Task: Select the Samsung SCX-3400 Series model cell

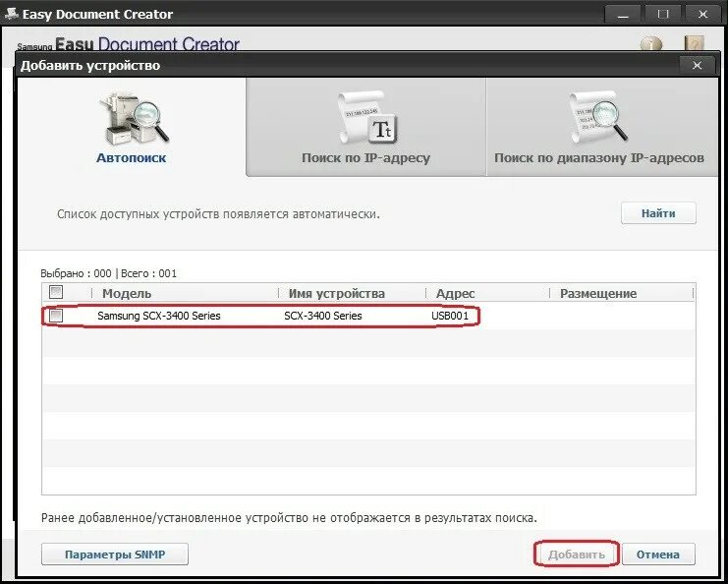Action: pyautogui.click(x=159, y=316)
